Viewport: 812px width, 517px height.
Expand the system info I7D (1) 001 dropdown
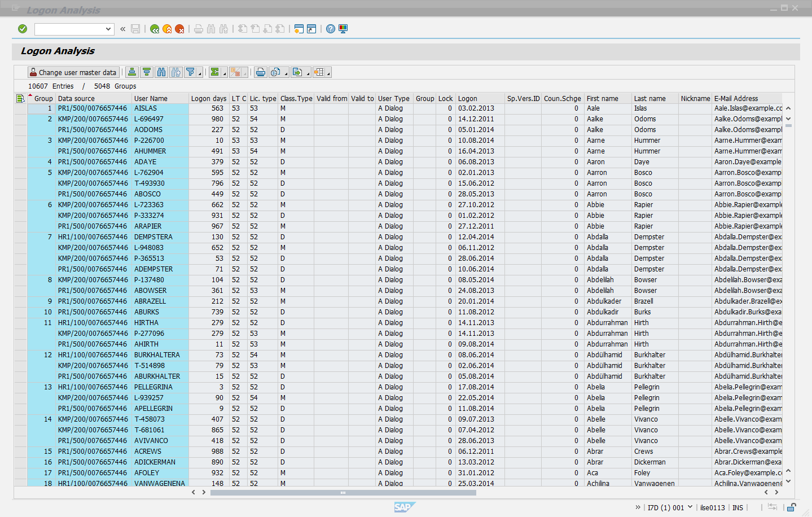tap(690, 507)
